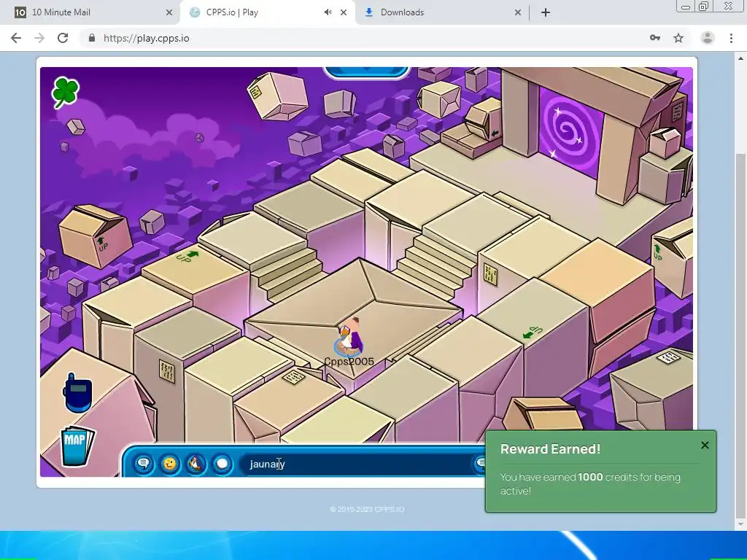747x560 pixels.
Task: Click the Cpps2005 penguin character
Action: click(x=349, y=337)
